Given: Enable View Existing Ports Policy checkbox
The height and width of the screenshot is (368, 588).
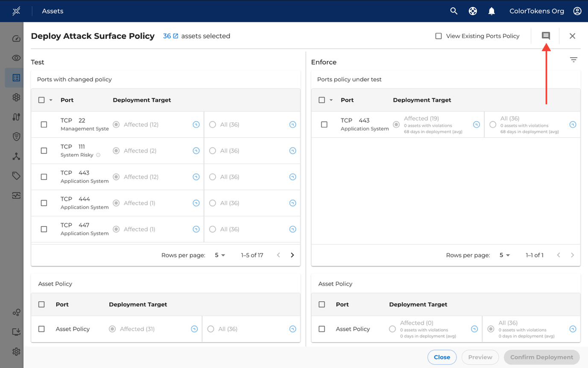Looking at the screenshot, I should (x=439, y=36).
